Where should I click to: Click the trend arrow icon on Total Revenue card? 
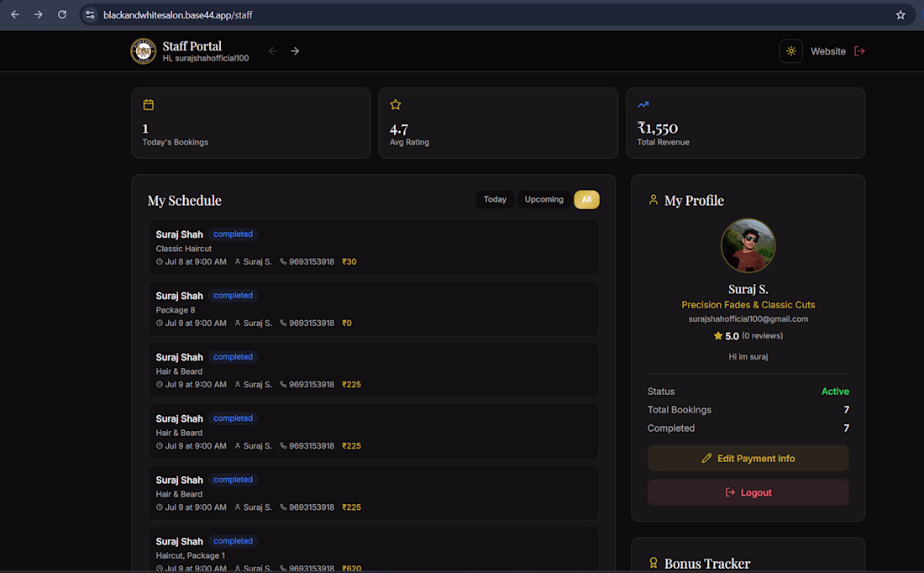click(643, 105)
